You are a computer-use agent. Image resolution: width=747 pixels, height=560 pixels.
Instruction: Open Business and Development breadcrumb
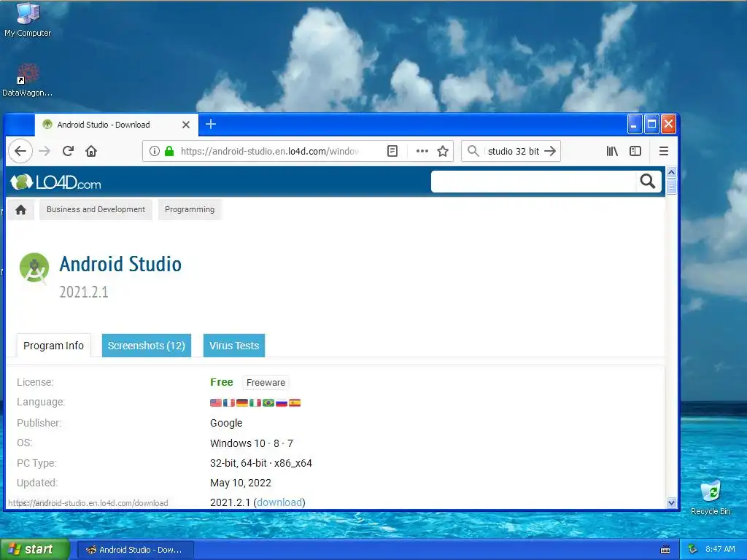pyautogui.click(x=96, y=209)
